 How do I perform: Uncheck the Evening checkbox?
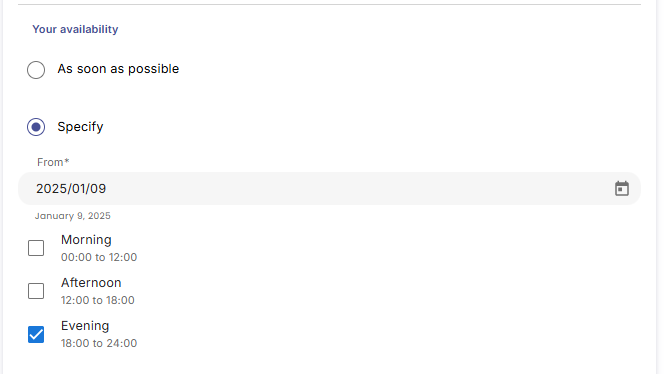(x=36, y=334)
